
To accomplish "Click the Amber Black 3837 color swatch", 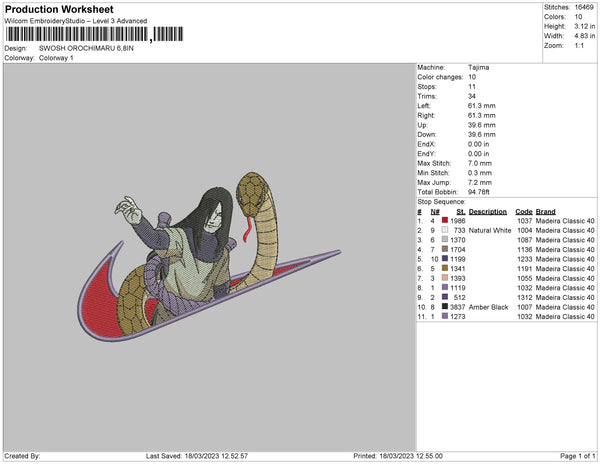I will [445, 306].
